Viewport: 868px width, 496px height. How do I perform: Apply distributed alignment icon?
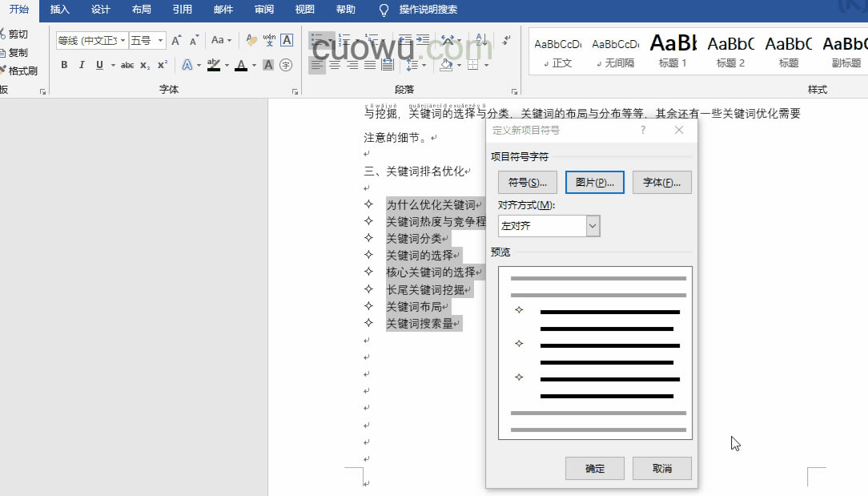tap(388, 65)
